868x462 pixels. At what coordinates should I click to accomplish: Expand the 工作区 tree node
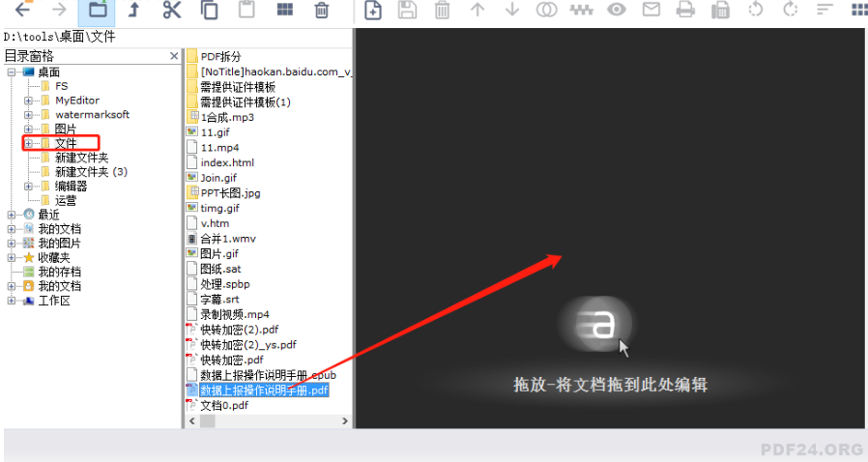click(x=11, y=301)
